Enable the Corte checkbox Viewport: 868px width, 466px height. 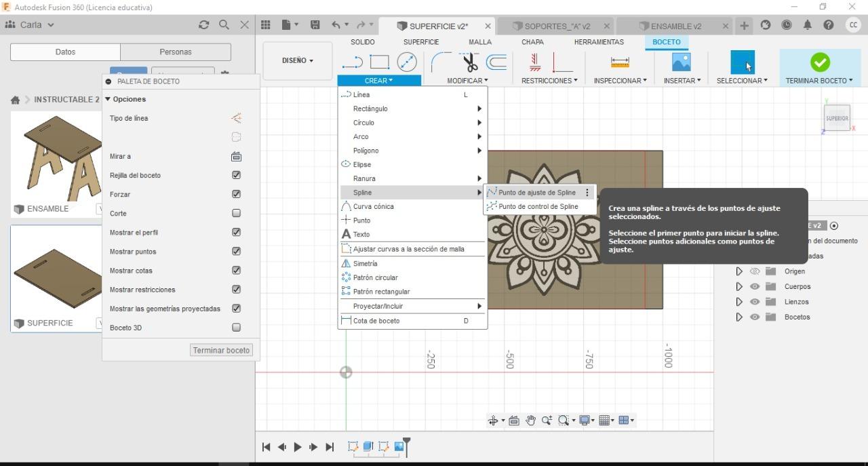tap(236, 213)
